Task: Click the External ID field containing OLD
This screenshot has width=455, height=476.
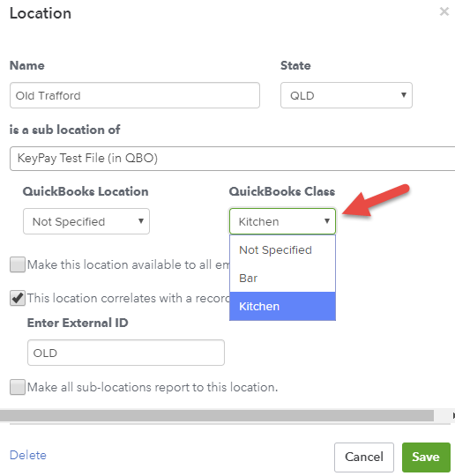Action: pyautogui.click(x=126, y=353)
